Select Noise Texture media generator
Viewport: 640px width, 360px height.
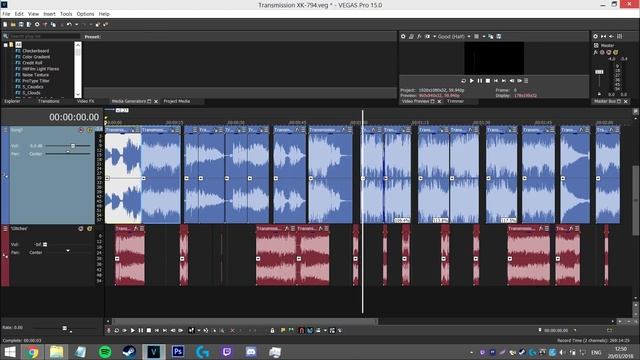pos(36,75)
